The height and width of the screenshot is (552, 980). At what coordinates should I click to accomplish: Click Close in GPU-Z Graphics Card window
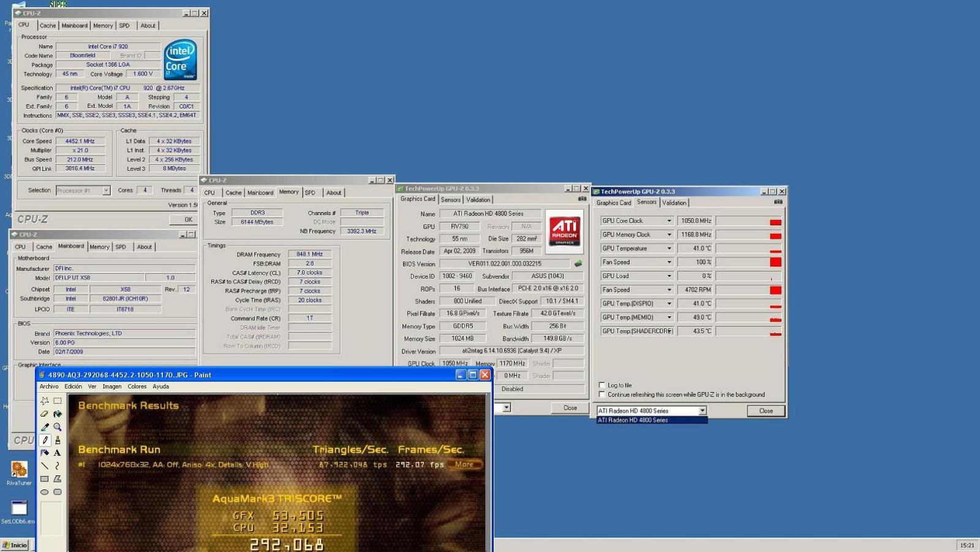coord(570,407)
